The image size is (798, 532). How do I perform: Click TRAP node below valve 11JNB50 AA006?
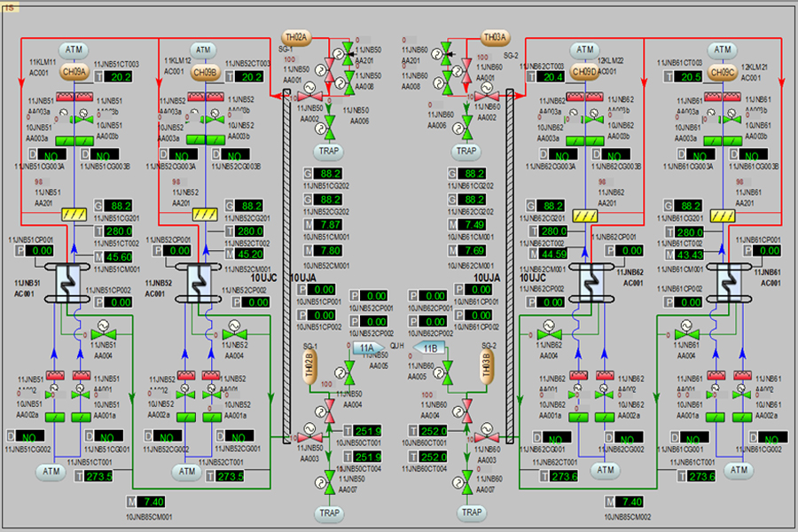click(x=329, y=152)
